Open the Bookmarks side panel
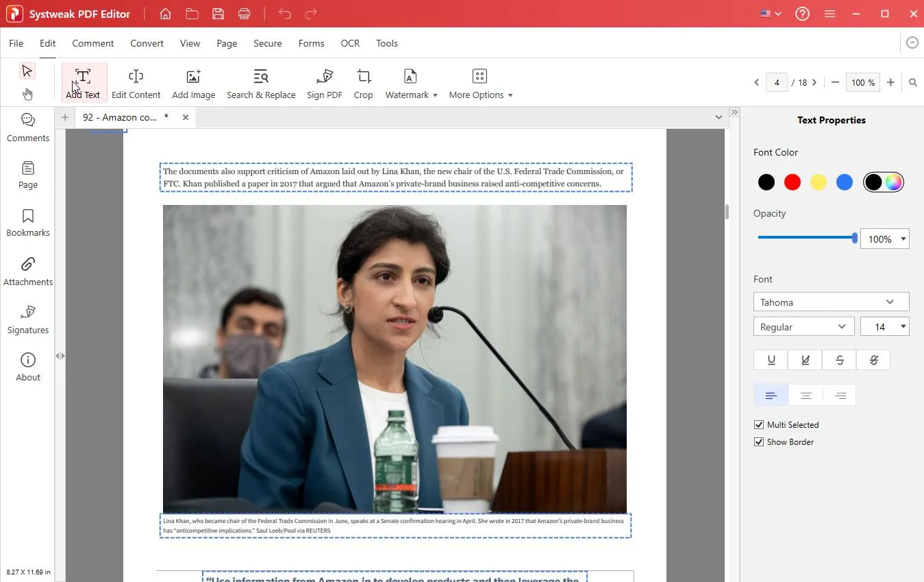Viewport: 924px width, 582px height. point(28,223)
